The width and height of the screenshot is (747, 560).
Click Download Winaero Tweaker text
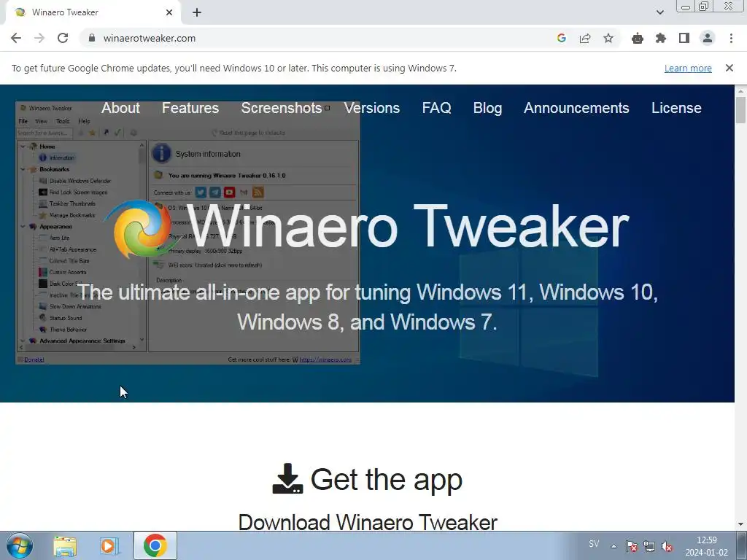pyautogui.click(x=368, y=522)
